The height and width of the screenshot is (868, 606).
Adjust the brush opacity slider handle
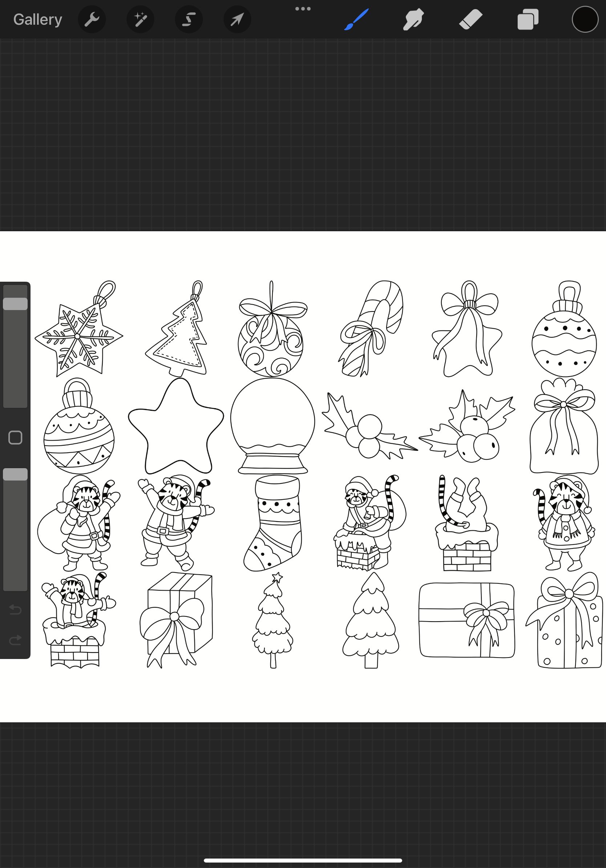pos(15,474)
